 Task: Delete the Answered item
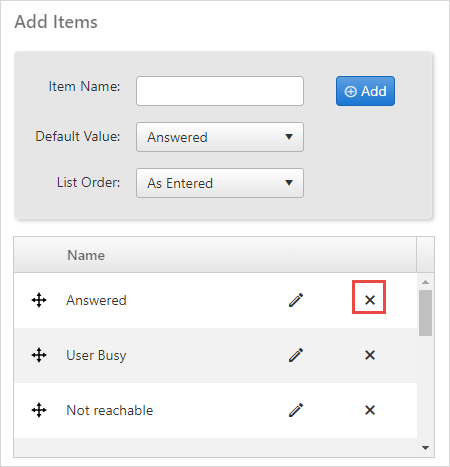[x=370, y=300]
